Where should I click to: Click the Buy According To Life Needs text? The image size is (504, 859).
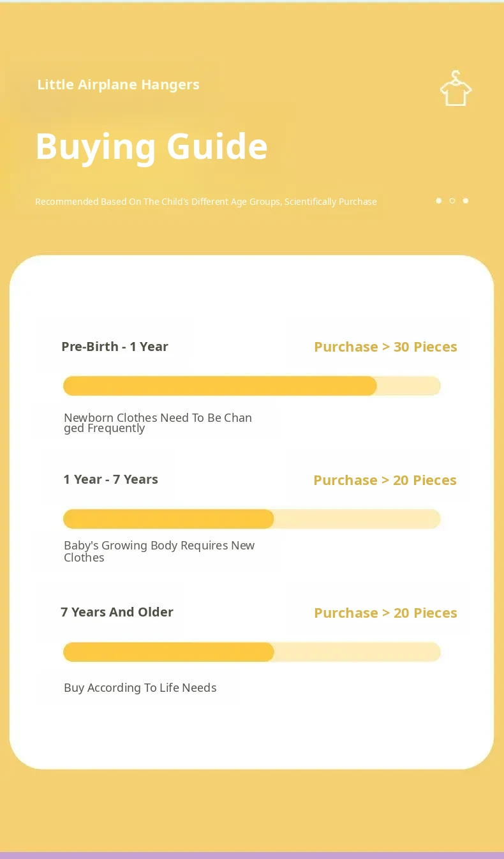140,687
